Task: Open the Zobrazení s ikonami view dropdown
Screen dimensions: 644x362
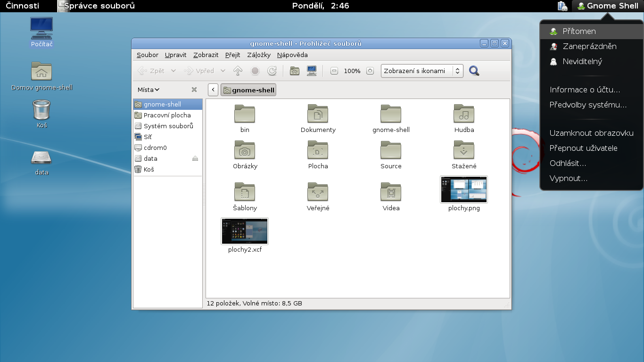Action: [422, 71]
